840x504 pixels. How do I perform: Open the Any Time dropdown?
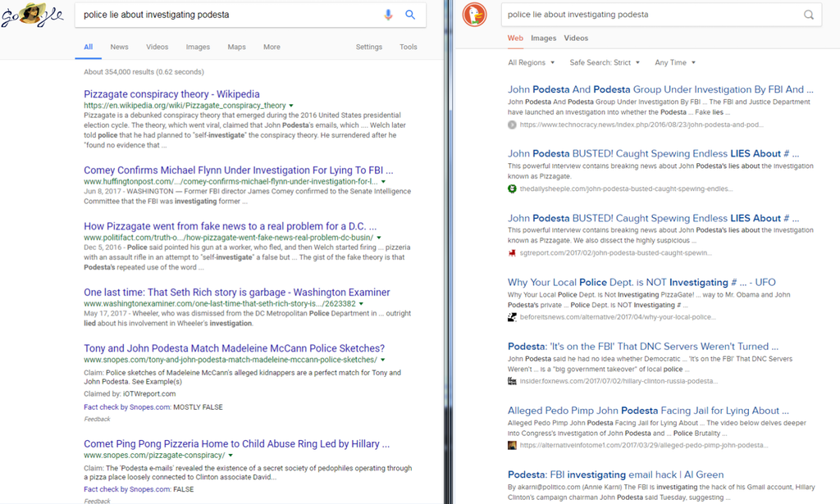(x=675, y=62)
